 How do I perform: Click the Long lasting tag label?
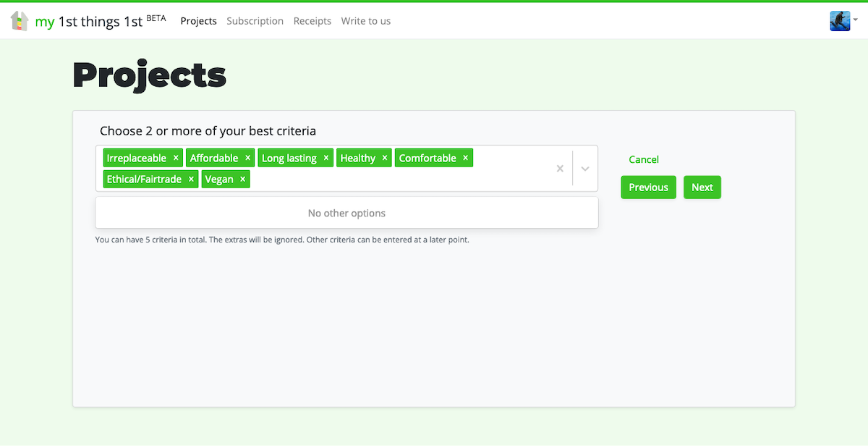289,158
